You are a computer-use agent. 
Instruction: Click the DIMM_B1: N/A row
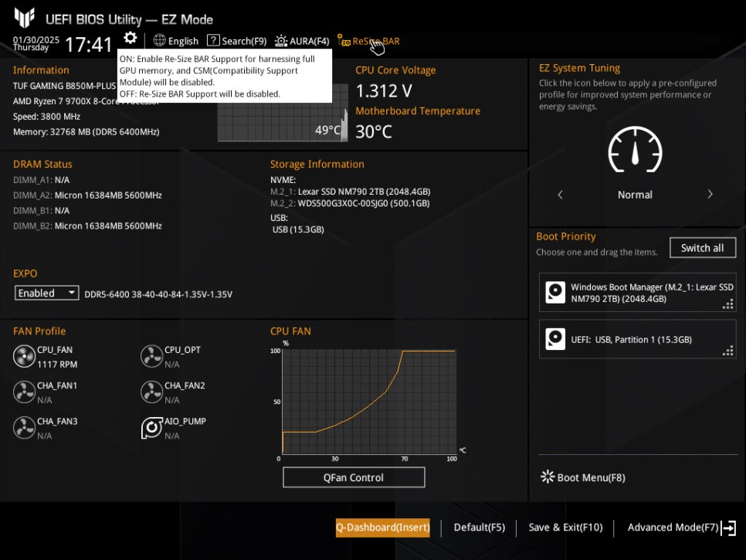42,210
